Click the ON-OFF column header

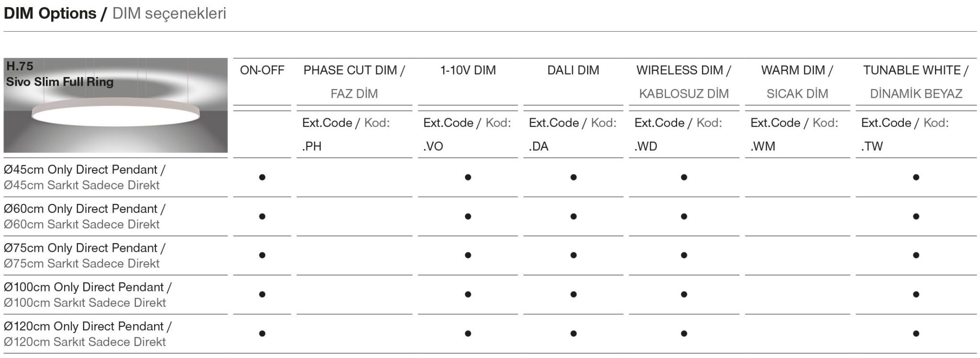[x=262, y=70]
